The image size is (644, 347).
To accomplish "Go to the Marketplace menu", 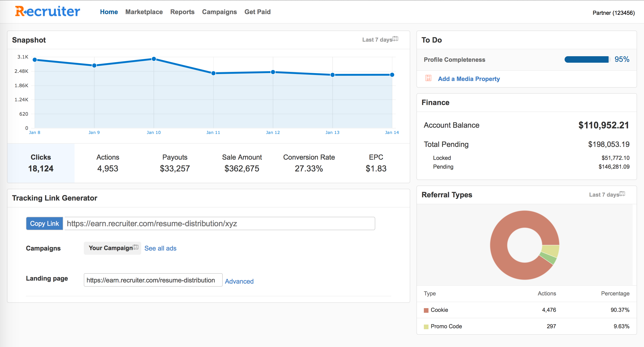I will (x=144, y=12).
